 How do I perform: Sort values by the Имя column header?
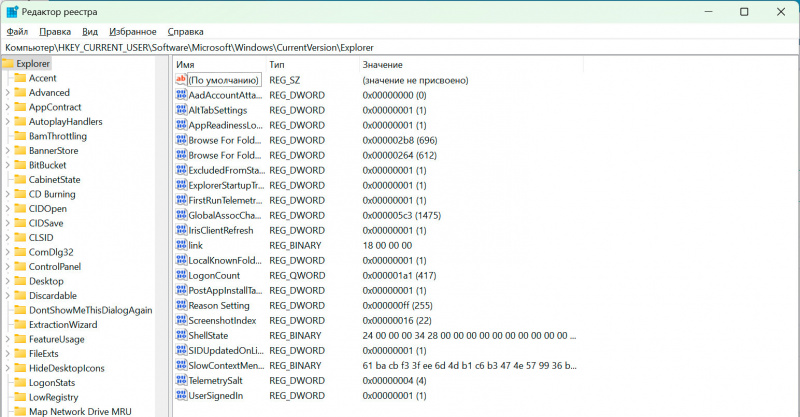(215, 64)
